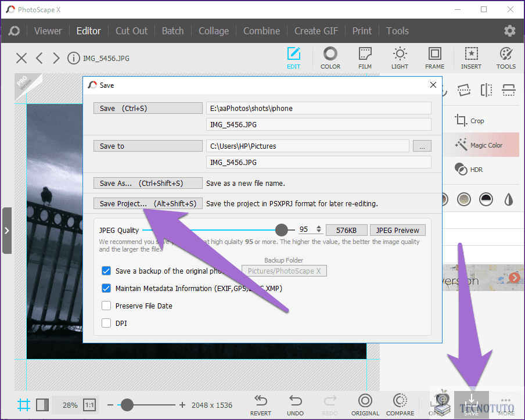Open the Collage tab
525x420 pixels.
214,31
